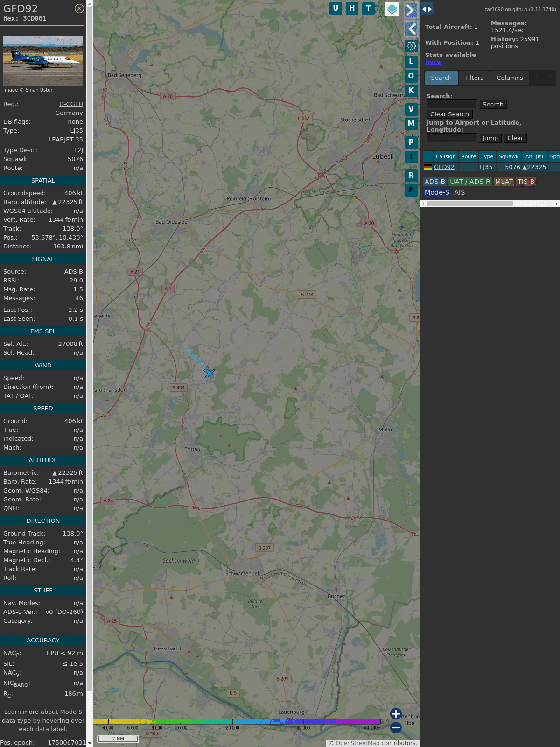Focus the Search text field
Viewport: 560px width, 747px height.
[451, 105]
